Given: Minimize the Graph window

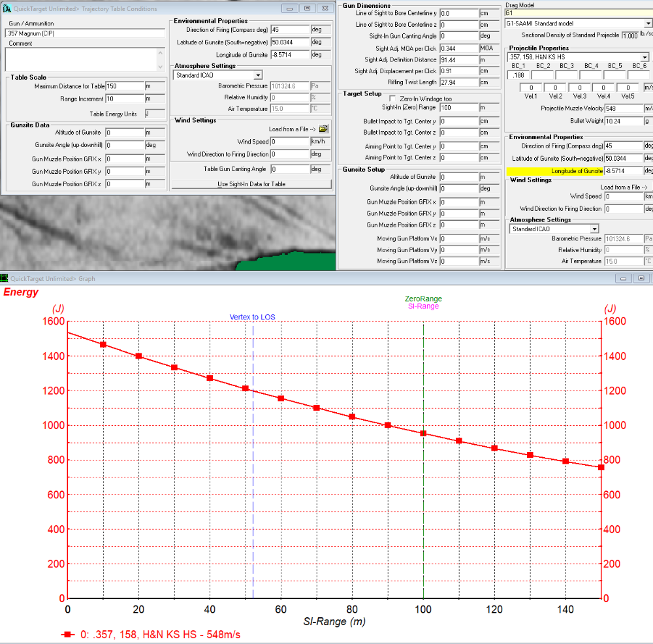Looking at the screenshot, I should tap(623, 278).
